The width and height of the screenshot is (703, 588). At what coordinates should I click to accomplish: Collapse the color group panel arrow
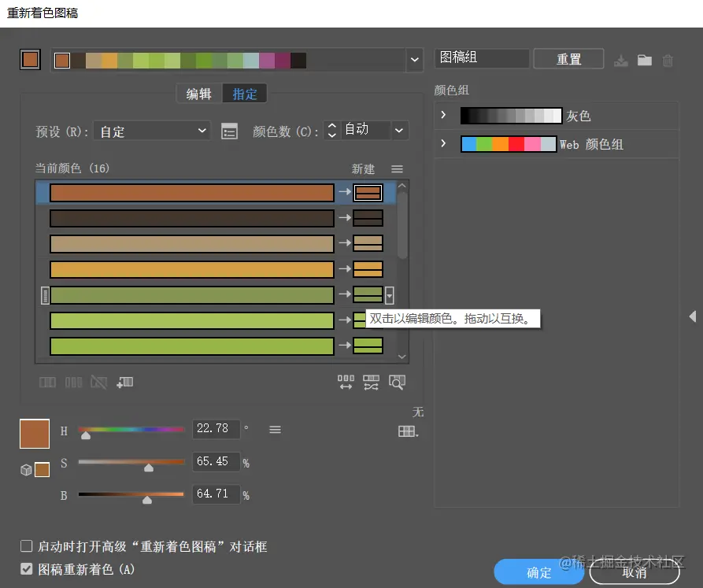[x=693, y=316]
